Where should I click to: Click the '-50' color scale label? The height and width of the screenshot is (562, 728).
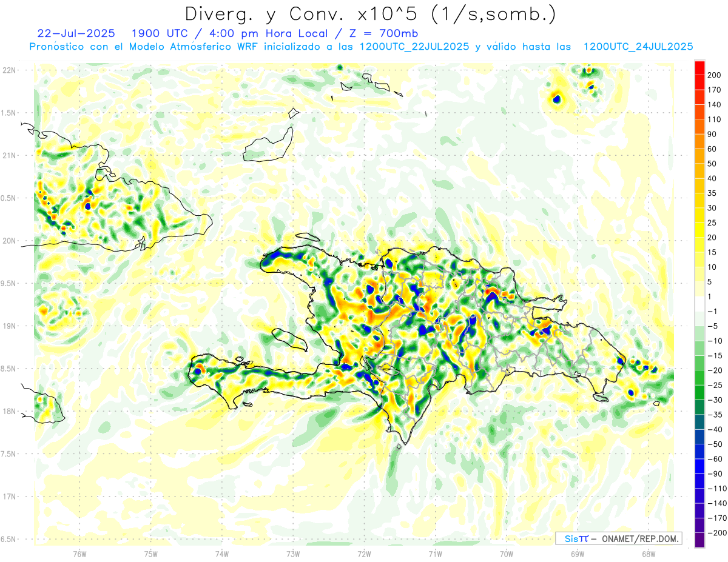[715, 444]
